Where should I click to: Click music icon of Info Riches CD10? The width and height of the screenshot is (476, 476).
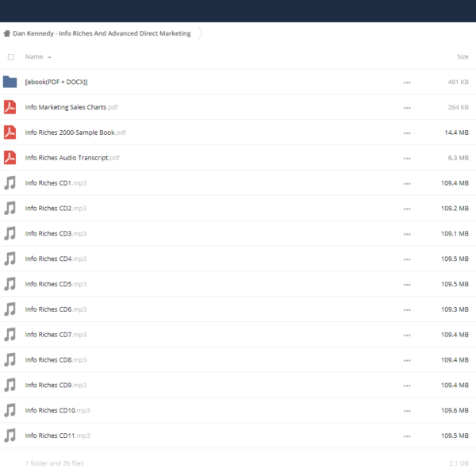coord(10,410)
